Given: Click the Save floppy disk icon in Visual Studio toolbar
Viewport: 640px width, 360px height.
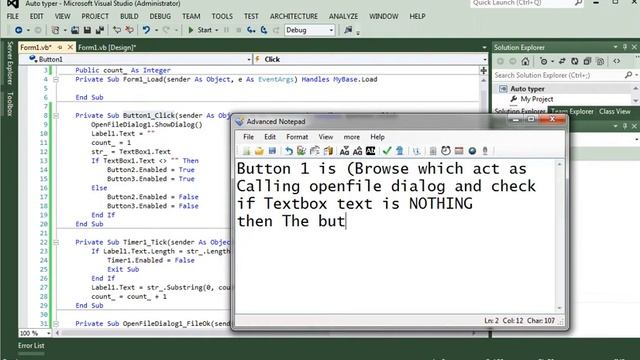Looking at the screenshot, I should [x=87, y=30].
